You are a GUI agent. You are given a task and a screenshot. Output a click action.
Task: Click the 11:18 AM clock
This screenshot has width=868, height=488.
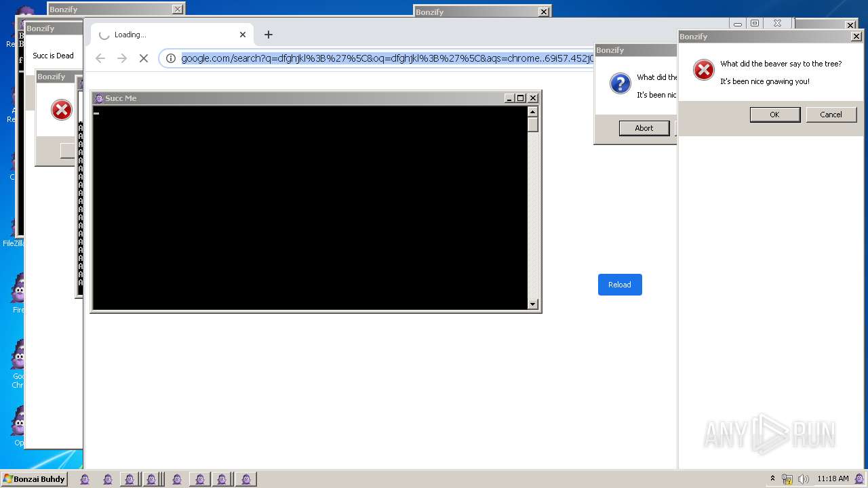tap(833, 479)
